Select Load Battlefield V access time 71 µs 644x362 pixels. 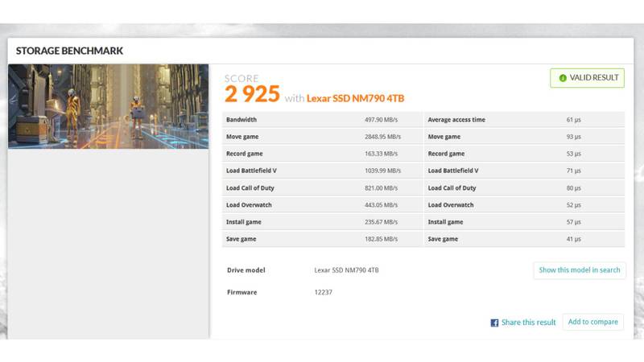[x=573, y=171]
